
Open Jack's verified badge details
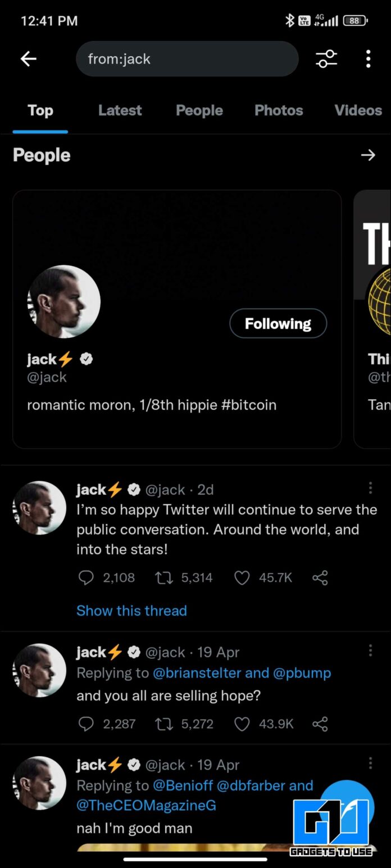click(85, 359)
